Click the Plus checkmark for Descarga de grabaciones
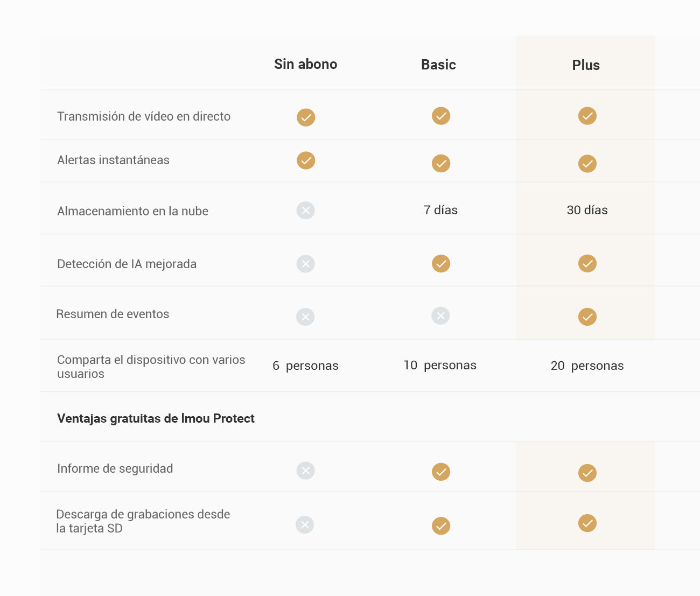This screenshot has height=596, width=700. pos(587,523)
